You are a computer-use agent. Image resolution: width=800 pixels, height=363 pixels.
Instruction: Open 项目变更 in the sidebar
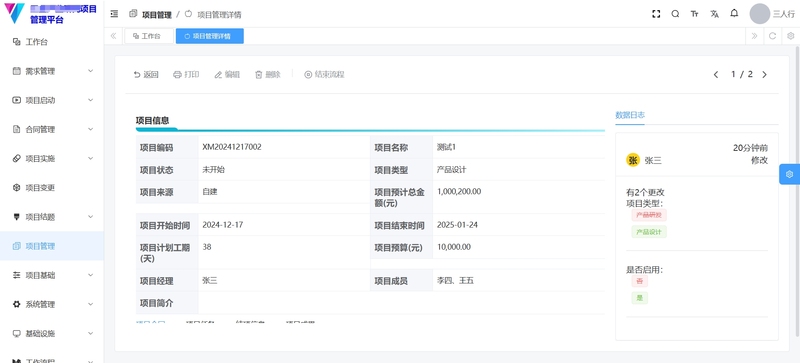[52, 187]
